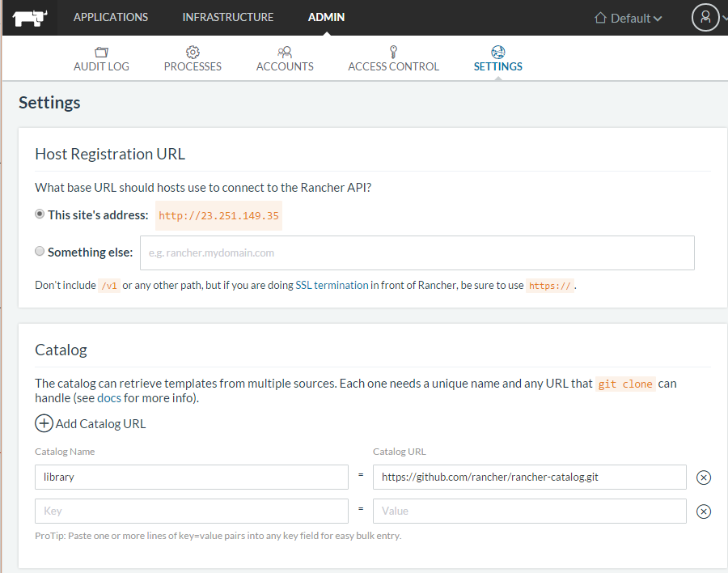Click the Audit Log folder icon
728x573 pixels.
point(101,52)
